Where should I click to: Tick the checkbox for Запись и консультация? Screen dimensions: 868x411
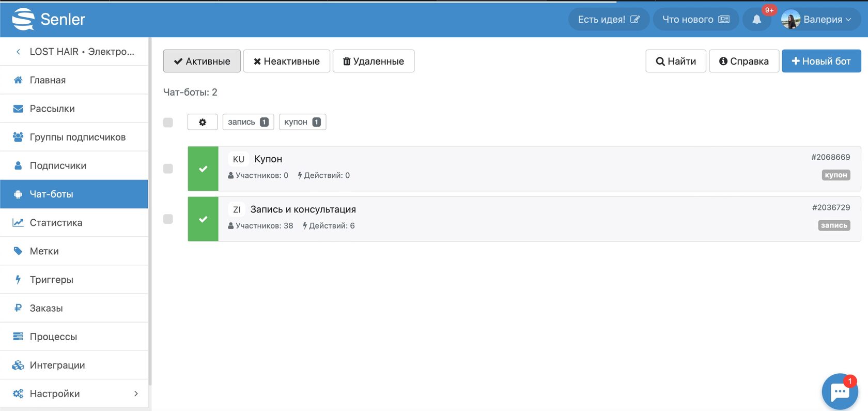tap(168, 219)
